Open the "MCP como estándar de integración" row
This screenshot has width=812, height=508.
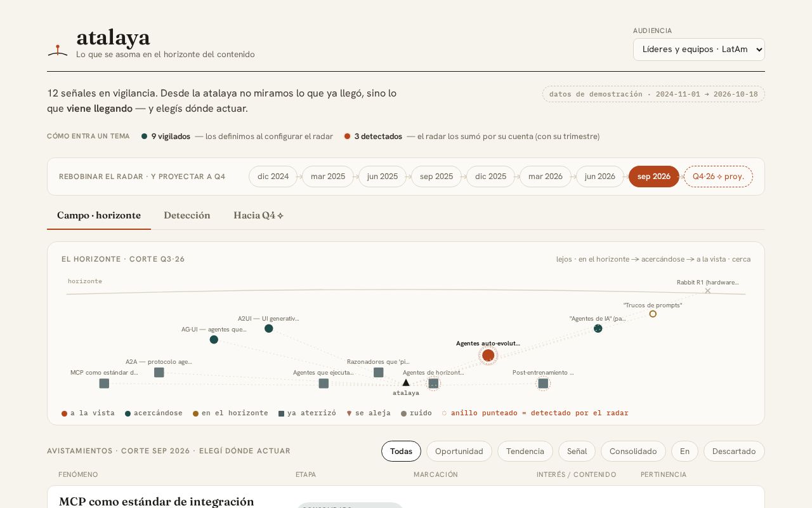tap(406, 497)
